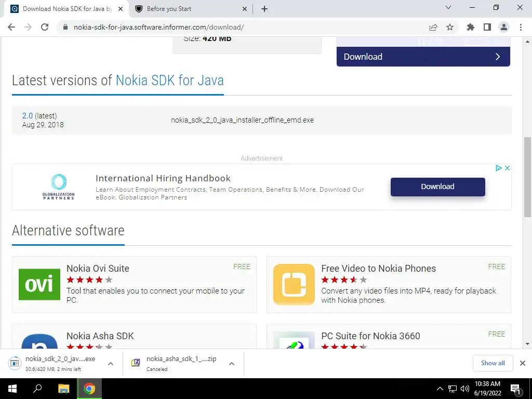Click the scrollbar down arrow

point(527,344)
